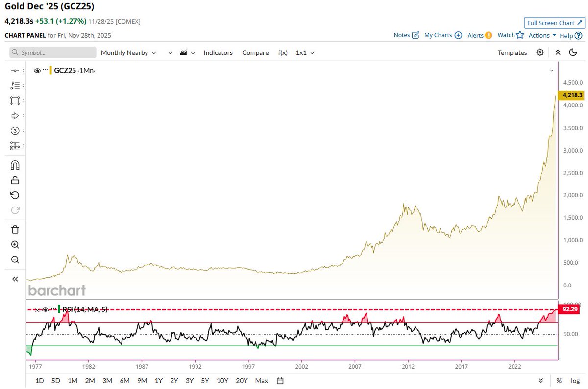Click the yellow GCZ25 series color swatch
588x389 pixels.
tap(51, 71)
